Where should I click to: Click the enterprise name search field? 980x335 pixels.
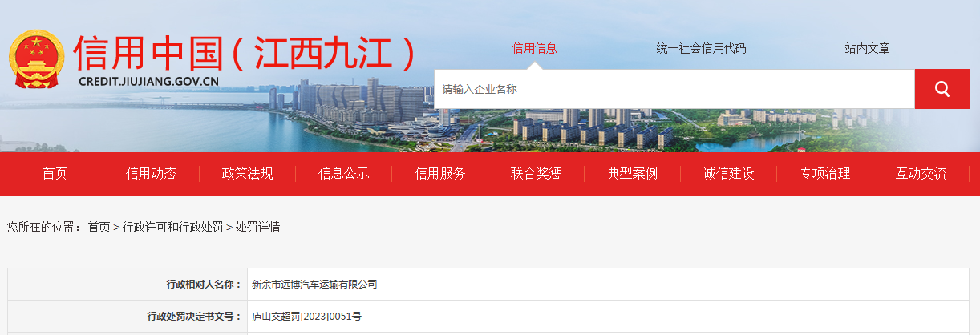pyautogui.click(x=674, y=89)
